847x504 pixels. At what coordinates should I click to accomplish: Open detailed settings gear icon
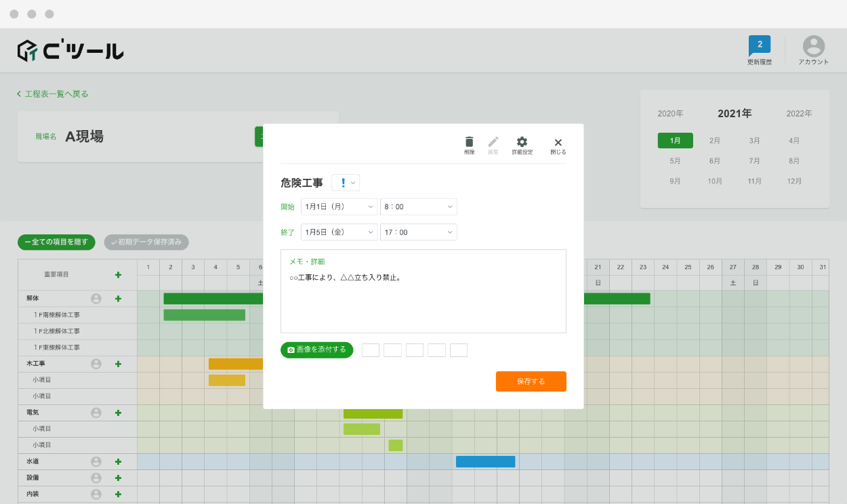pos(522,142)
